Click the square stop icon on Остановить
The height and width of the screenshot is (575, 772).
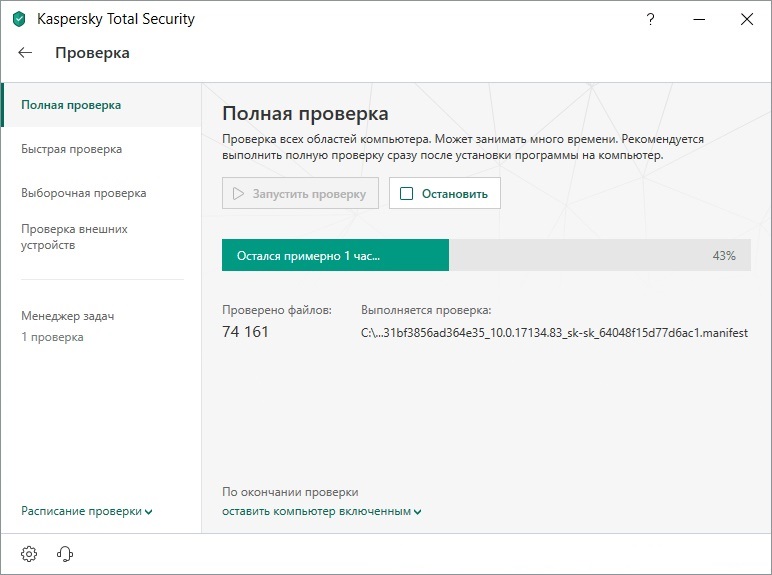point(406,194)
